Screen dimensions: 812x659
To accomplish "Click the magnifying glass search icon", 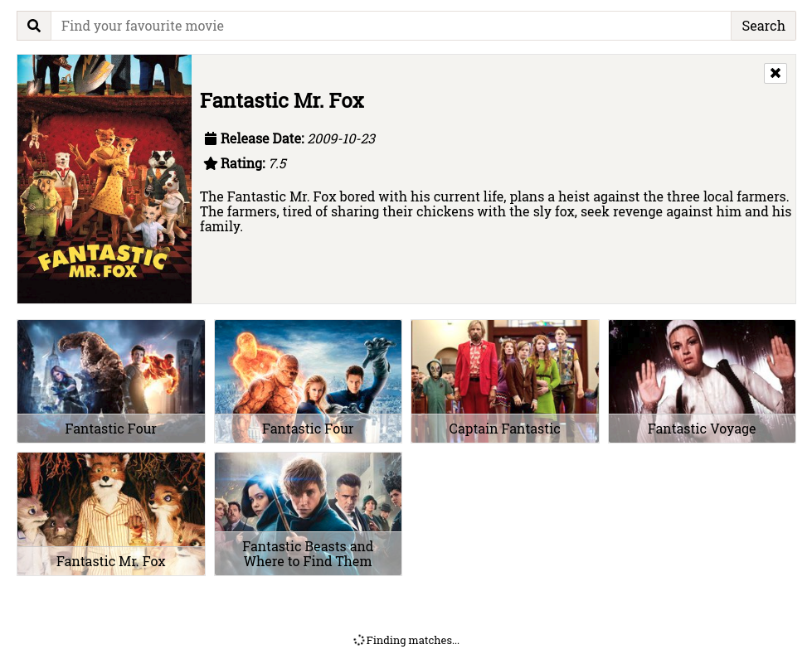I will click(x=34, y=26).
